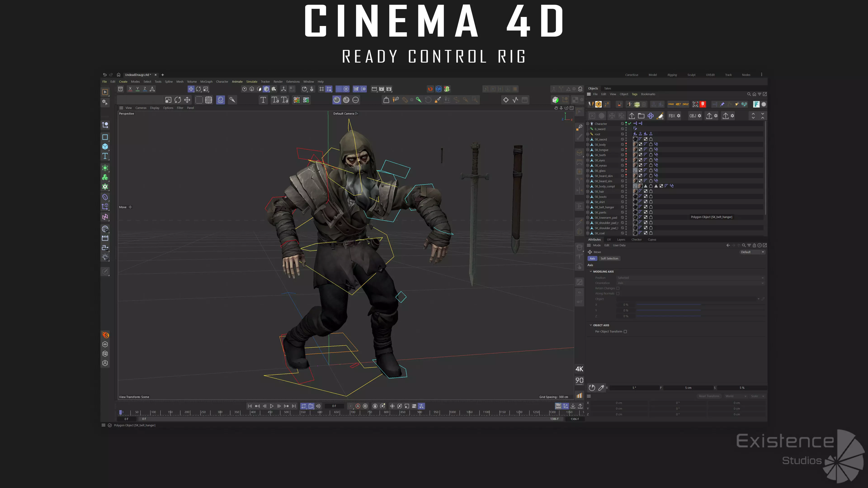Select the Scale tool in the top toolbar
Image resolution: width=868 pixels, height=488 pixels.
click(x=205, y=89)
